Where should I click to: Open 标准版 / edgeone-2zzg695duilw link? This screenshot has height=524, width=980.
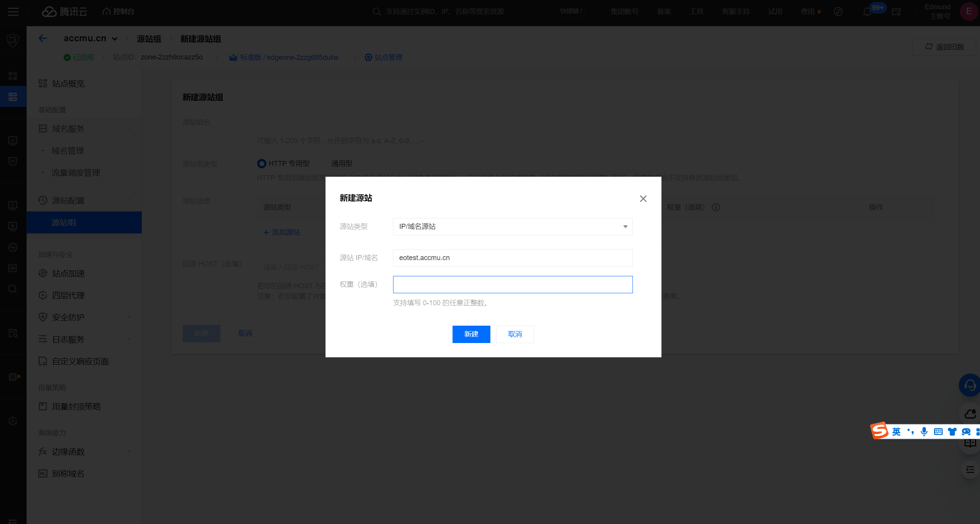(284, 57)
